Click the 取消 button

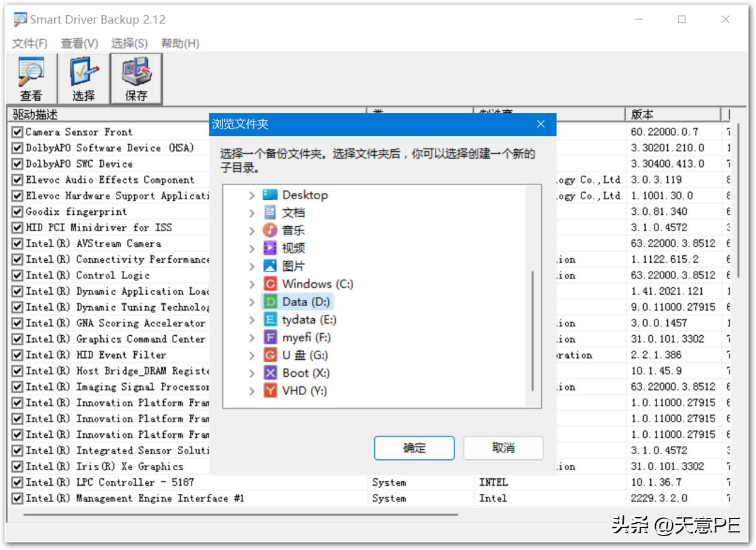pyautogui.click(x=502, y=448)
